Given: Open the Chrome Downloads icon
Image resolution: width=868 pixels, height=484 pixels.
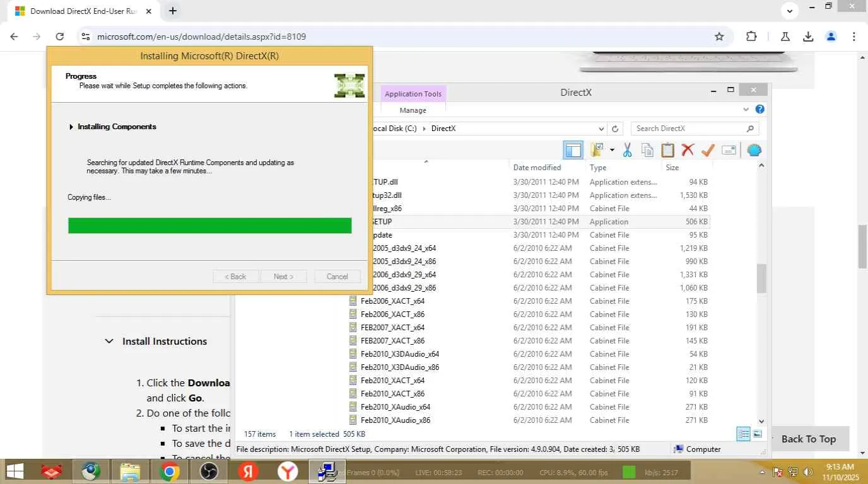Looking at the screenshot, I should (x=808, y=37).
